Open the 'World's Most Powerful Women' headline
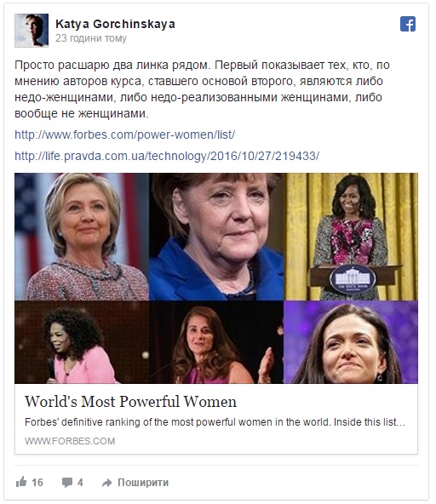The image size is (436, 504). (x=130, y=402)
